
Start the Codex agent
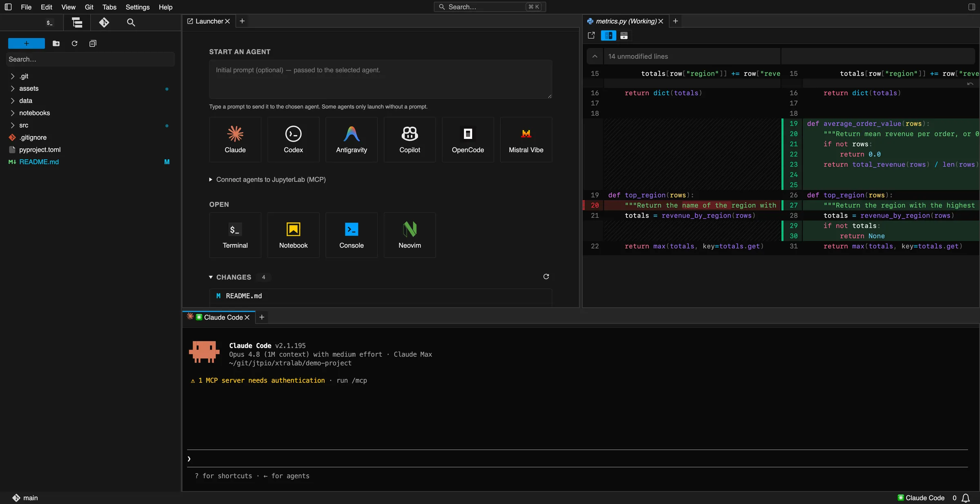point(293,140)
